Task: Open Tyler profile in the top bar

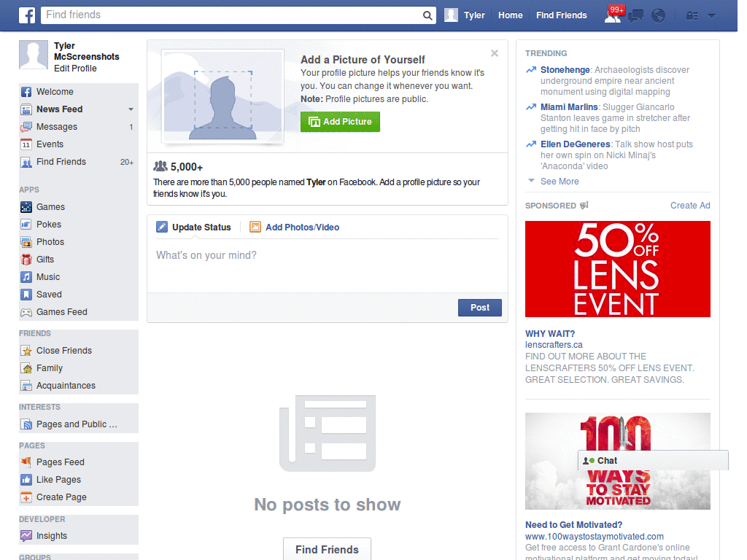Action: point(465,15)
